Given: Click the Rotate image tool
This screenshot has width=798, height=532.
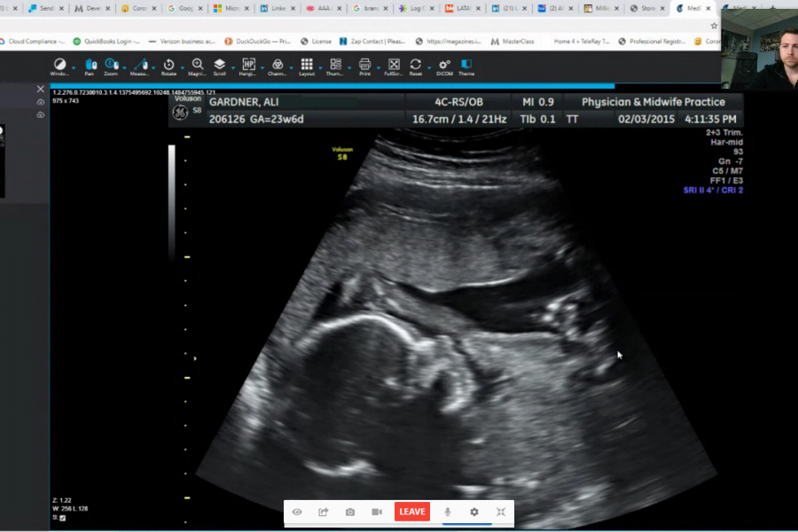Looking at the screenshot, I should pyautogui.click(x=168, y=66).
